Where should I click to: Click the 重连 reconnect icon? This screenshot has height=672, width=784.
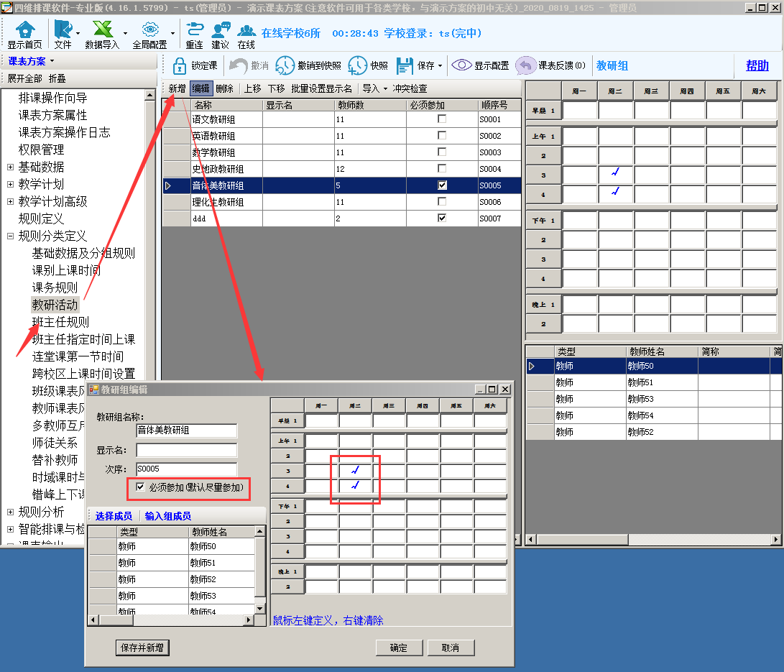[194, 29]
